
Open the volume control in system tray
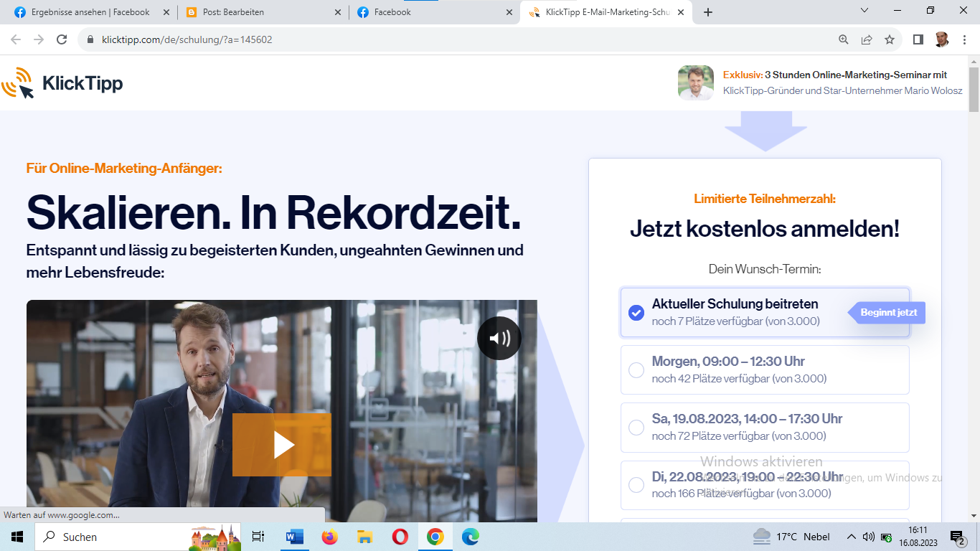[869, 537]
